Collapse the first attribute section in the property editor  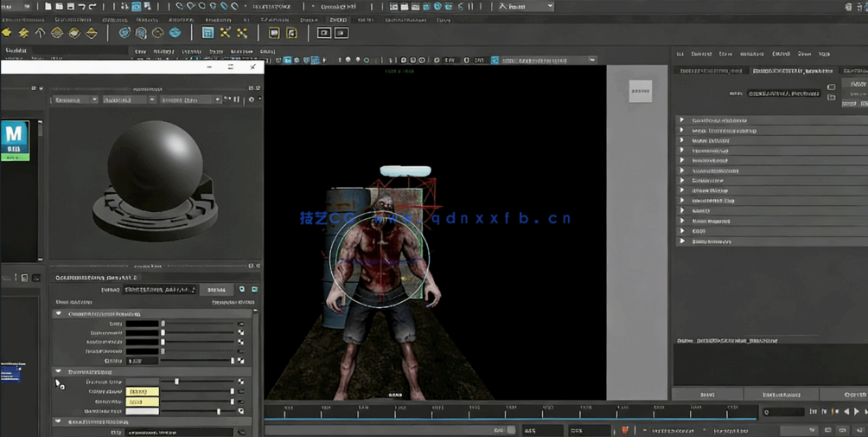click(59, 314)
